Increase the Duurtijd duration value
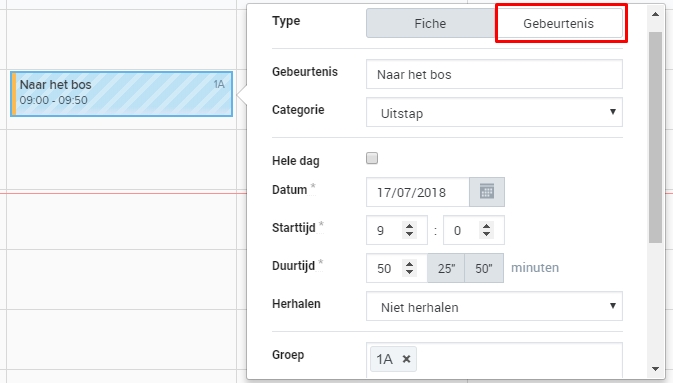 409,264
